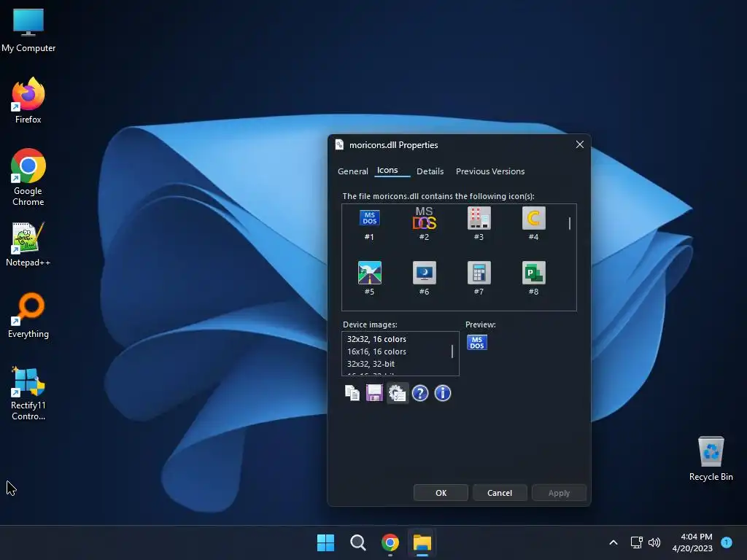Select MS-DOS icon #1 in list
Screen dimensions: 747x560
point(369,219)
